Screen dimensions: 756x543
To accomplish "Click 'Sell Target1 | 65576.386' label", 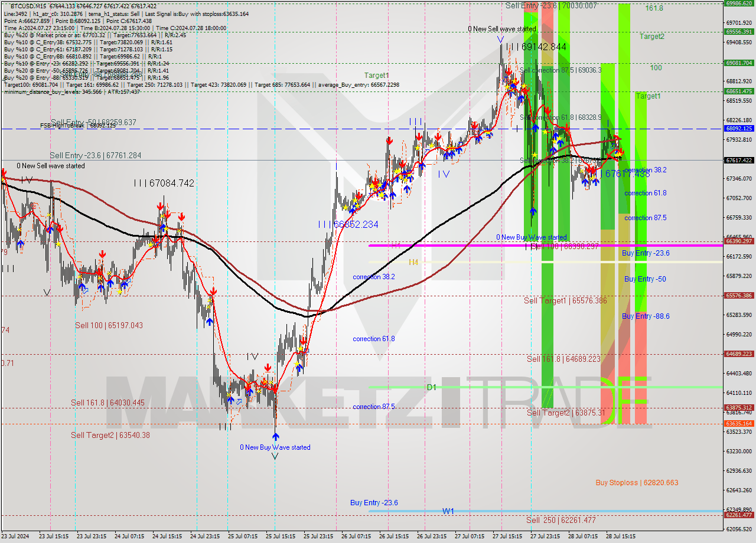I will click(565, 301).
